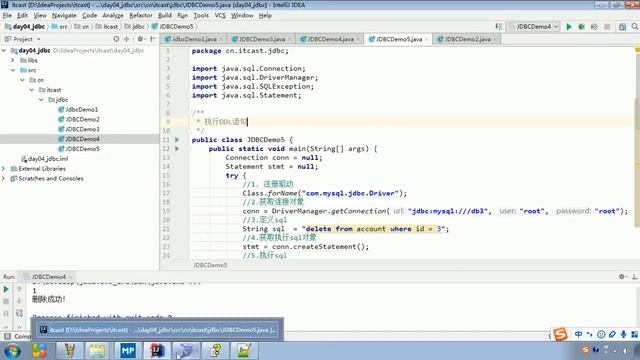Click the run gutter arrow beside main method
This screenshot has width=640, height=360.
coord(177,149)
